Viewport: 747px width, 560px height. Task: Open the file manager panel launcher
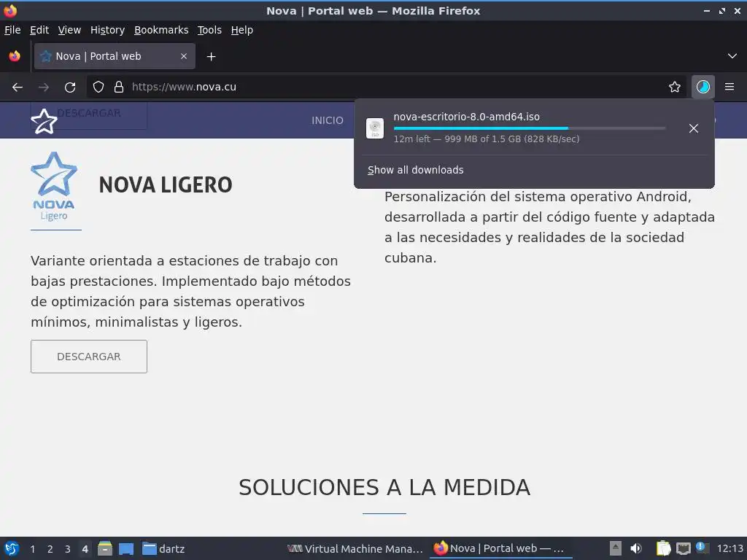click(105, 548)
